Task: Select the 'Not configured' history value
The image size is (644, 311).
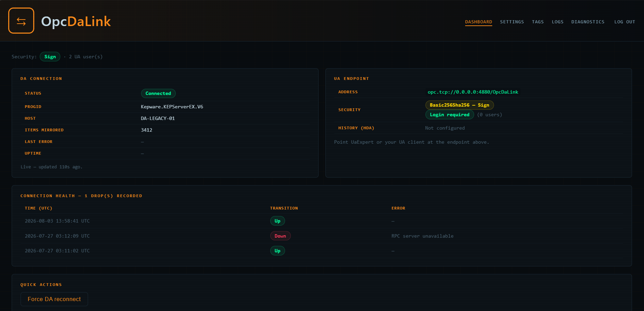Action: click(445, 128)
